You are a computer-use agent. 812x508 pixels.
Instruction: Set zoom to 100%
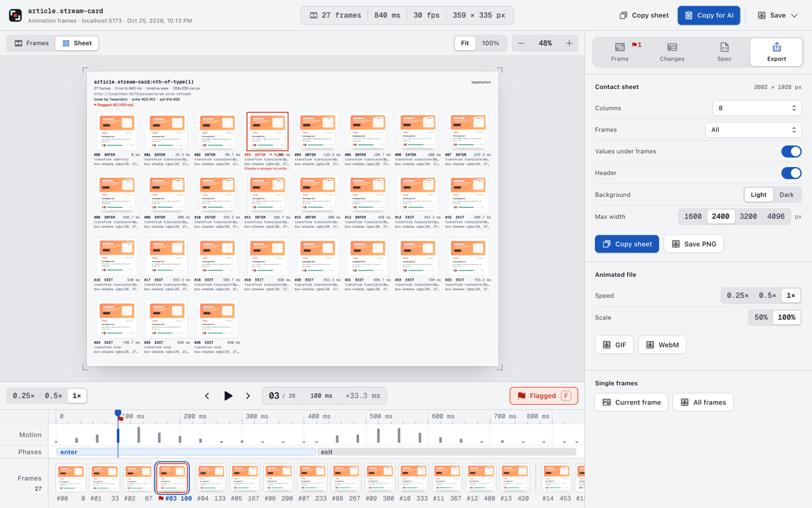click(x=490, y=43)
